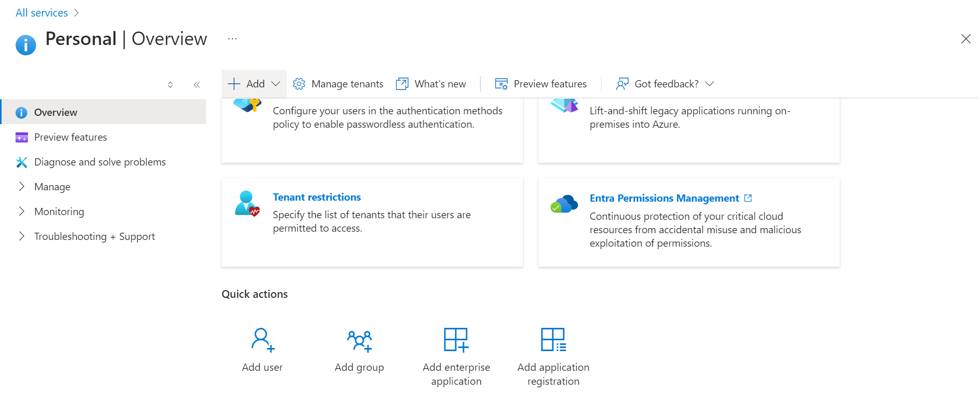Expand the Monitoring section in sidebar
This screenshot has height=393, width=980.
coord(22,211)
